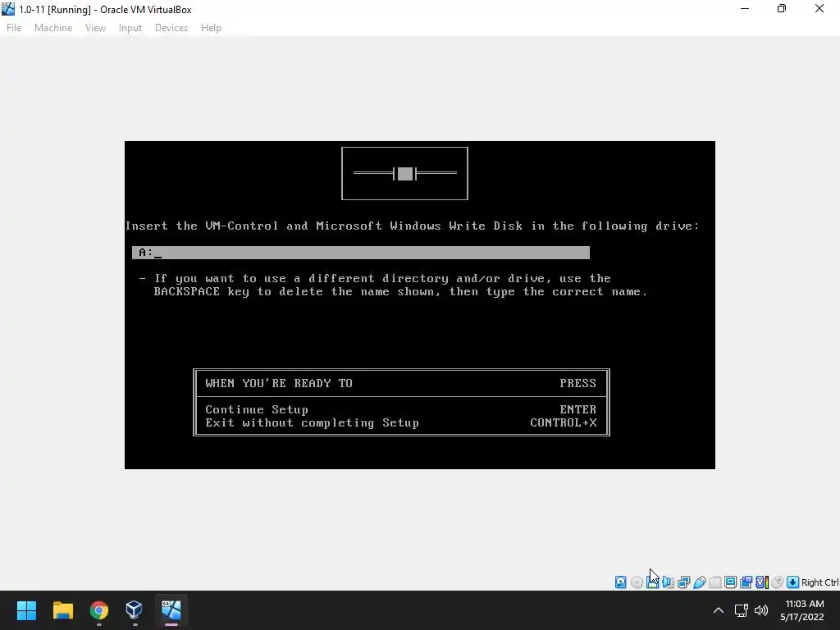Click the network adapters status icon
This screenshot has height=630, width=840.
pos(683,582)
